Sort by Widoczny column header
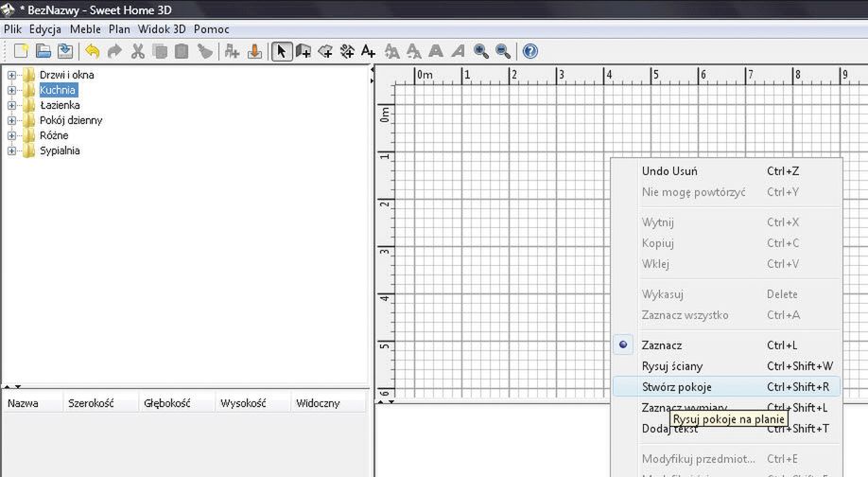 pyautogui.click(x=328, y=403)
